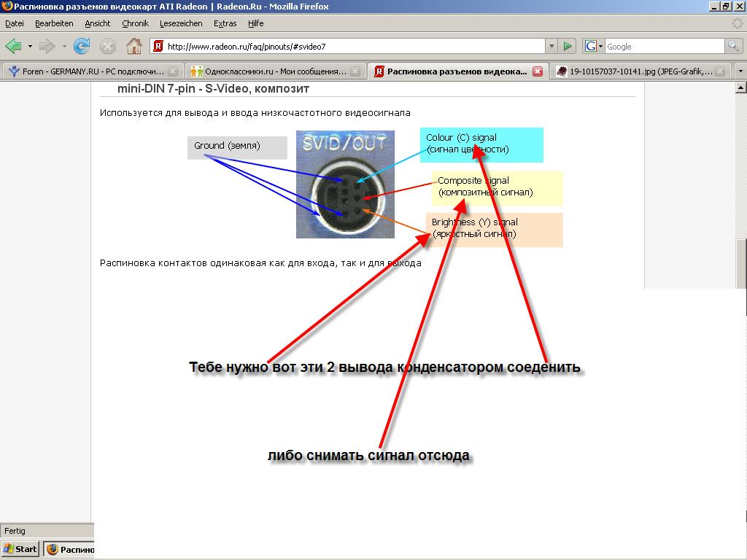The width and height of the screenshot is (747, 560).
Task: Click the Firefox taskbar button Распино
Action: click(x=69, y=549)
